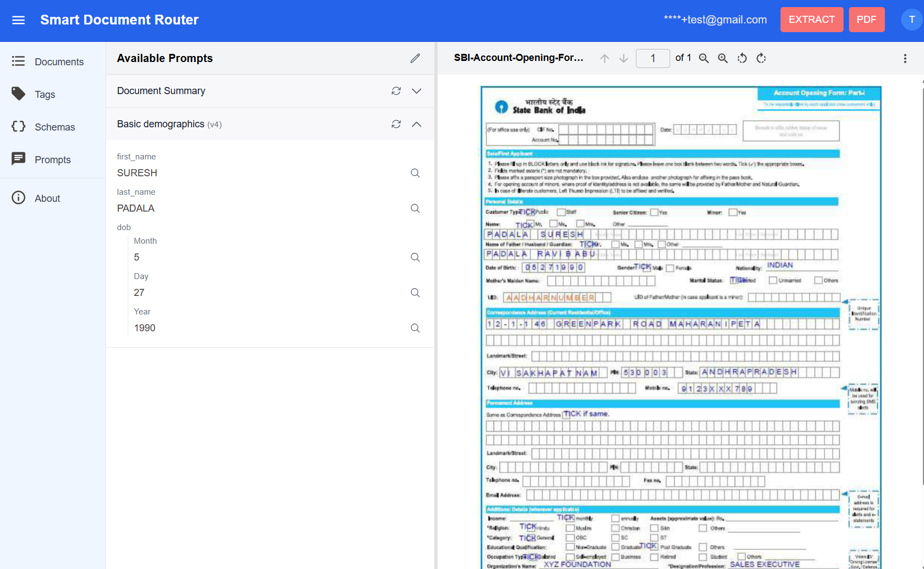Go to next PDF page
This screenshot has height=569, width=924.
624,58
